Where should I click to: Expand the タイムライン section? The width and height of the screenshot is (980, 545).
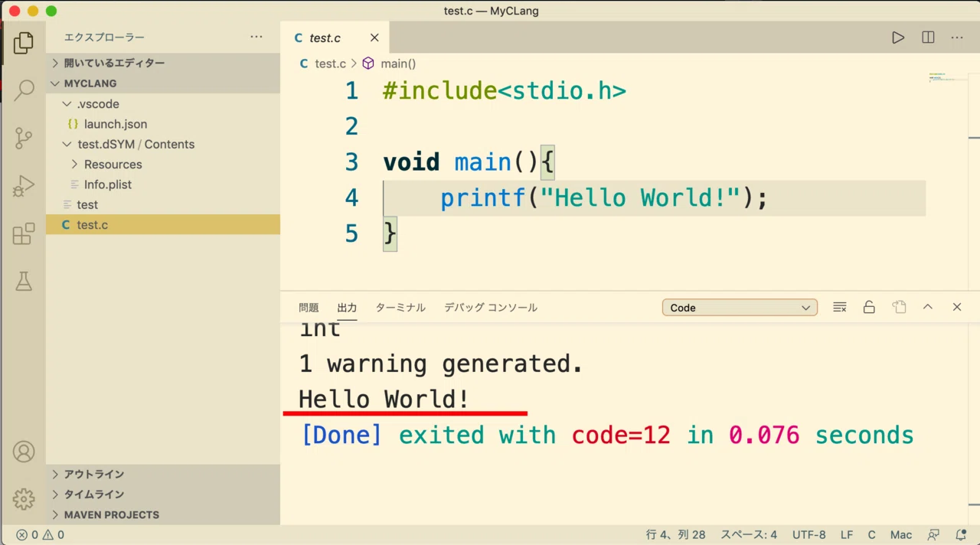(163, 494)
